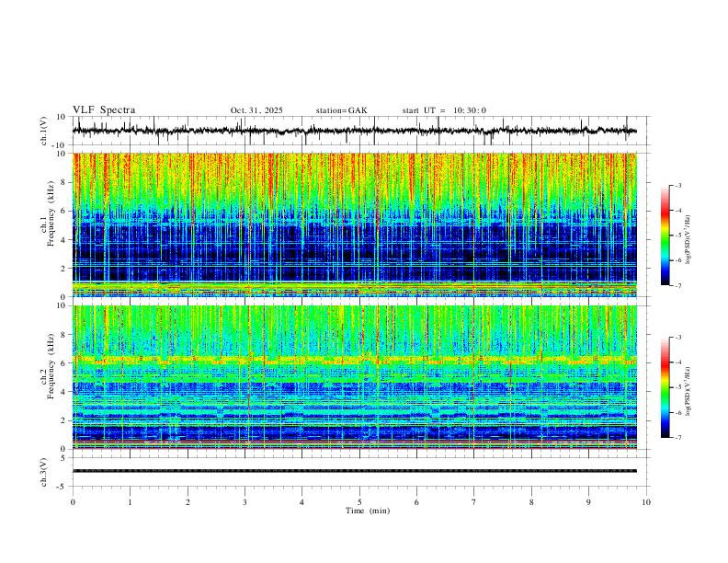Click the ch.1 voltage waveform trace
This screenshot has width=728, height=563.
pyautogui.click(x=355, y=131)
